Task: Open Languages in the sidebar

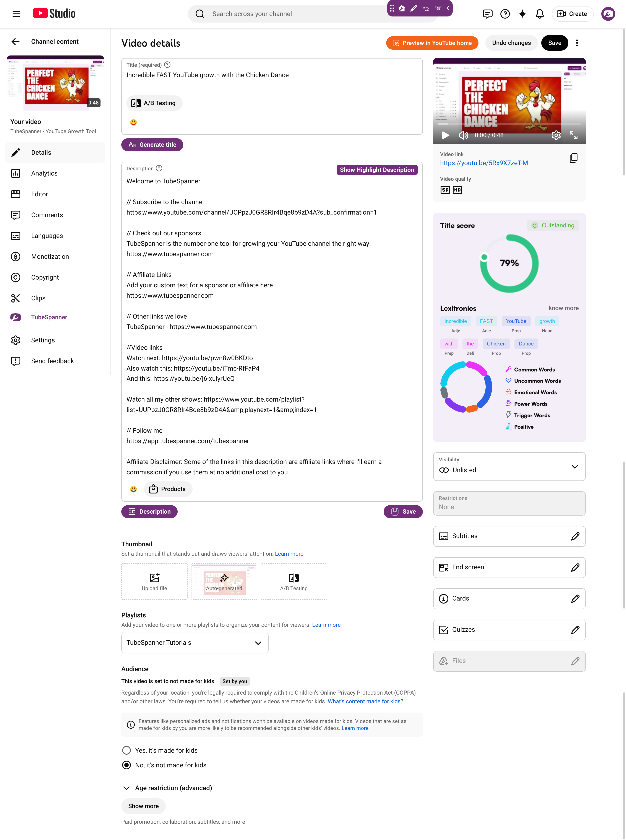Action: (55, 236)
